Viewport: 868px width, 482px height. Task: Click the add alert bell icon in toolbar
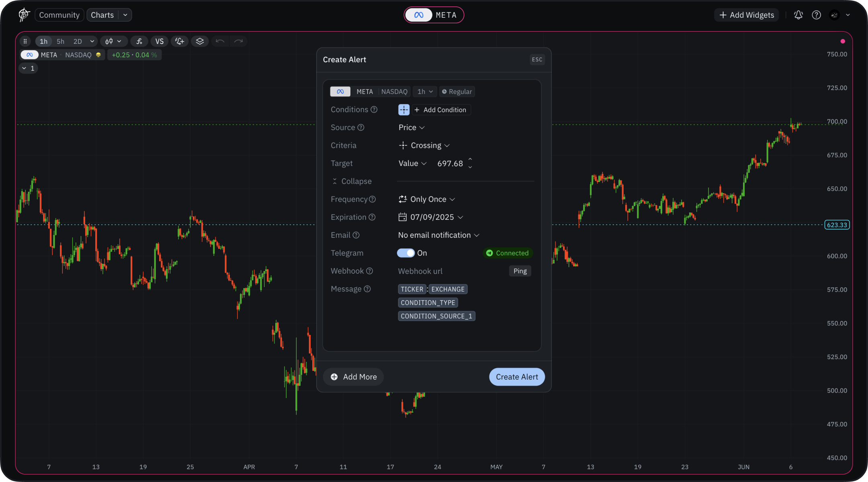(180, 41)
